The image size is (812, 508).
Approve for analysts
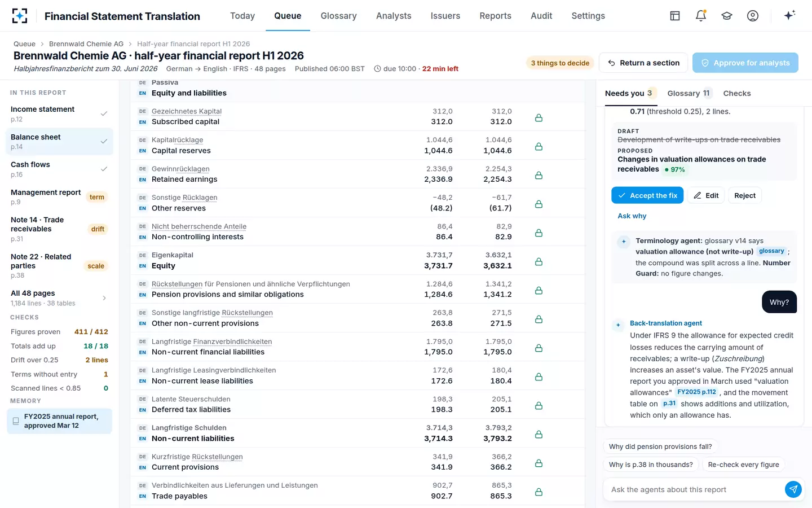pos(745,63)
